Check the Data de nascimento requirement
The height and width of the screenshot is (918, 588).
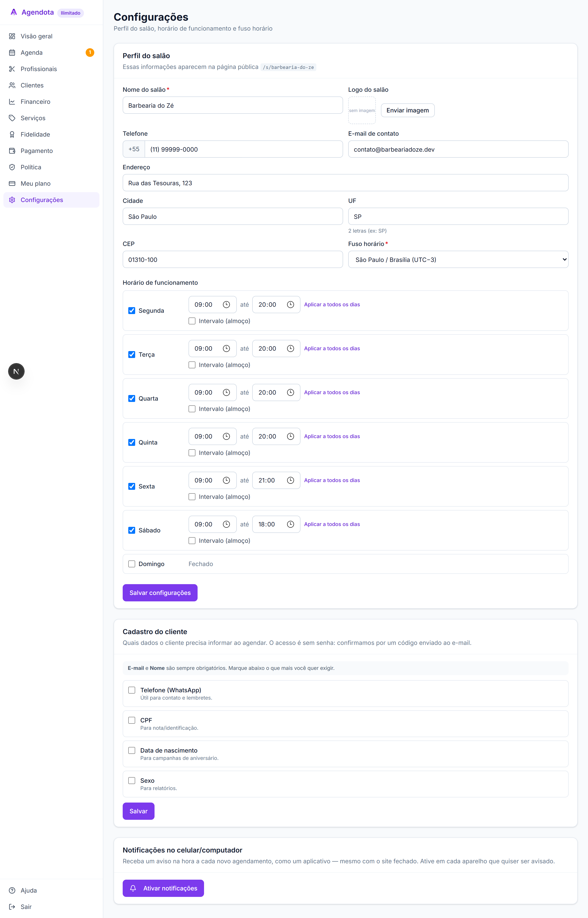(132, 750)
